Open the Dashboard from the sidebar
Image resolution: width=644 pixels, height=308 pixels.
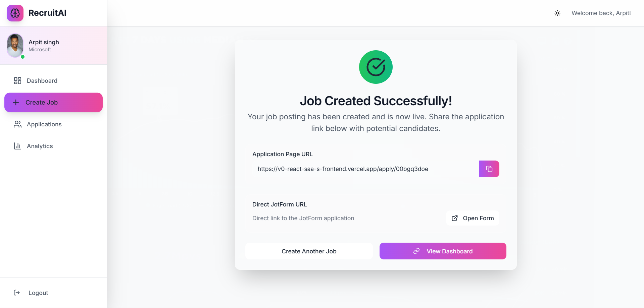pos(42,81)
